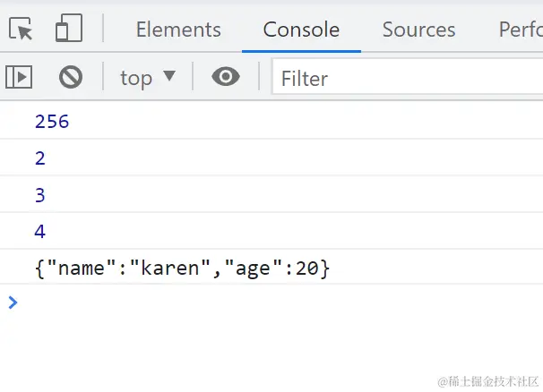The width and height of the screenshot is (543, 392).
Task: Select the log line showing 3
Action: click(40, 195)
